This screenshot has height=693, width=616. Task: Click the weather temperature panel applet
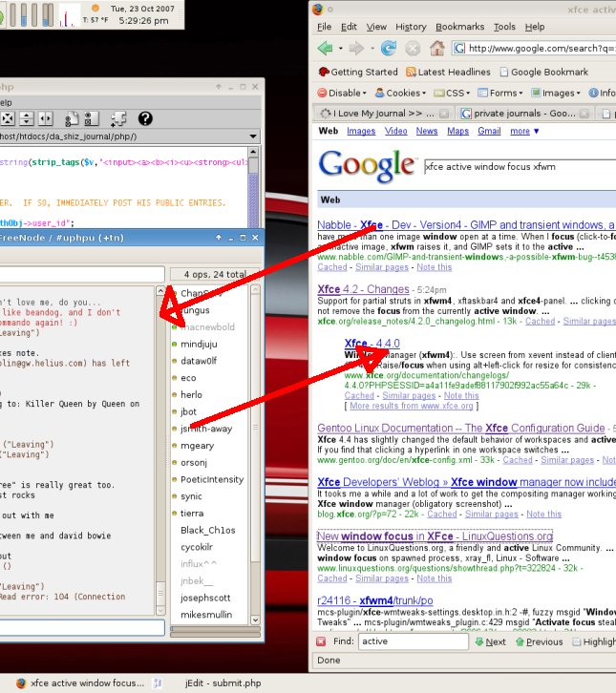tap(96, 14)
